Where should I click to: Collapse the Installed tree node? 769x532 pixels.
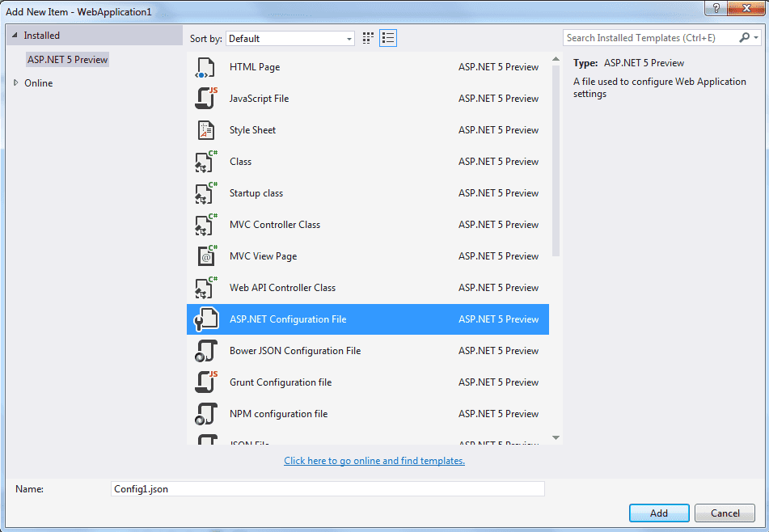point(14,36)
